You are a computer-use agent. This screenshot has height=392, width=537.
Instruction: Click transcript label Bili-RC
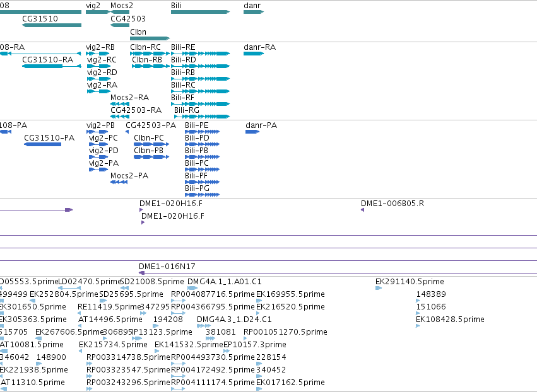(x=183, y=85)
